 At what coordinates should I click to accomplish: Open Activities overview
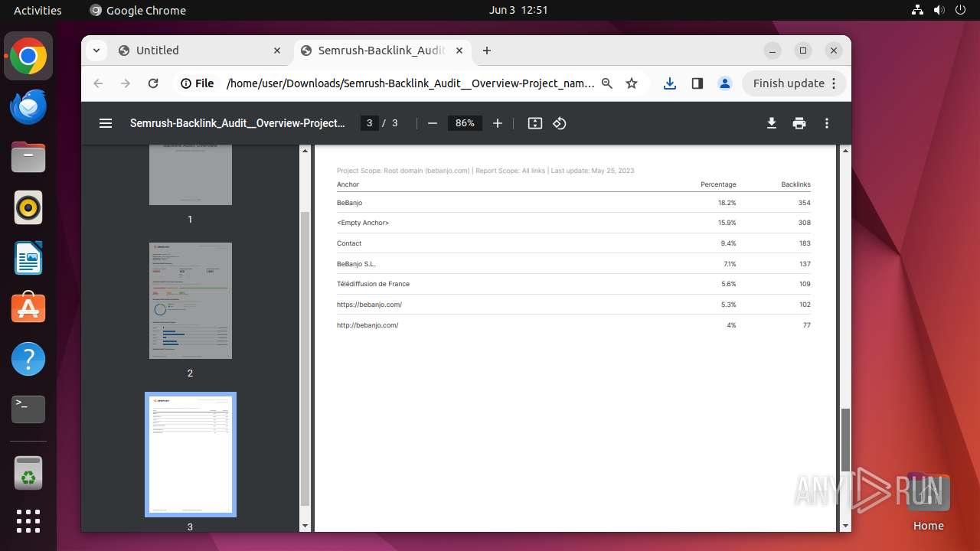(x=38, y=10)
